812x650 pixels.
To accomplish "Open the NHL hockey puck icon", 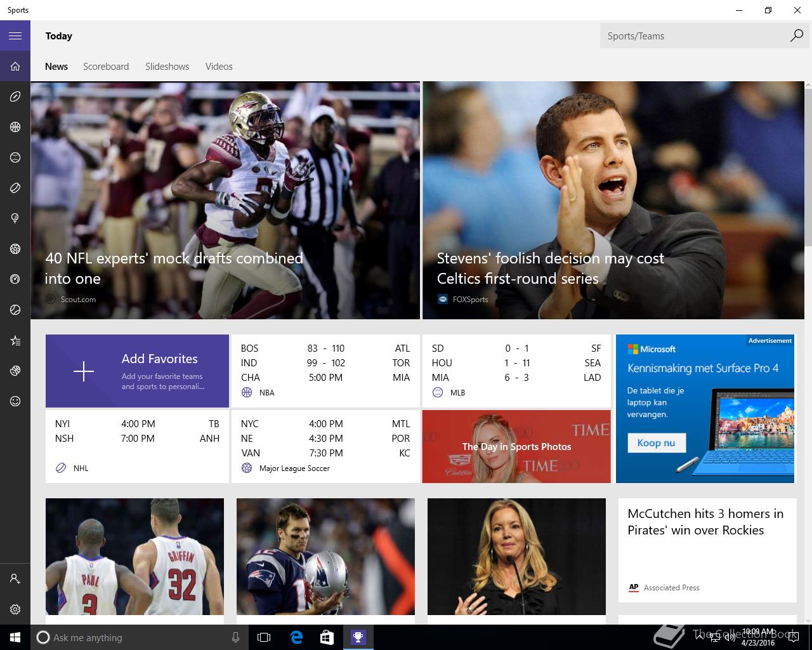I will pyautogui.click(x=15, y=188).
